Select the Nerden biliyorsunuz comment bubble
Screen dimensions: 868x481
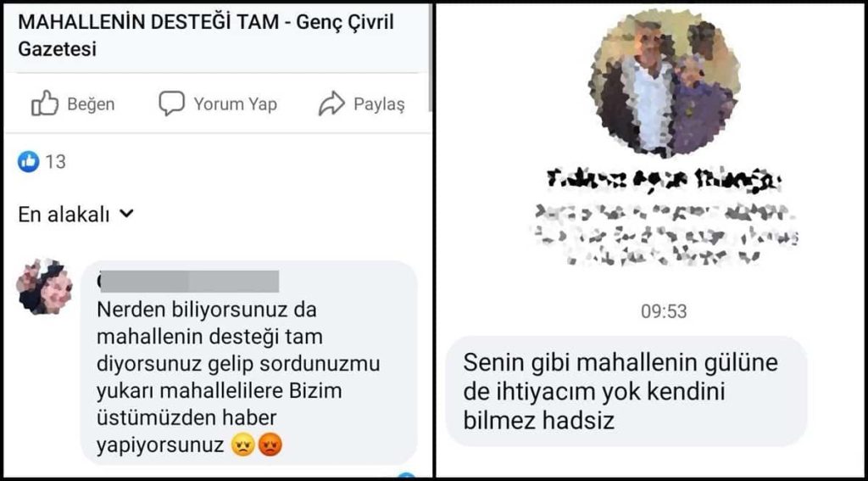click(249, 362)
